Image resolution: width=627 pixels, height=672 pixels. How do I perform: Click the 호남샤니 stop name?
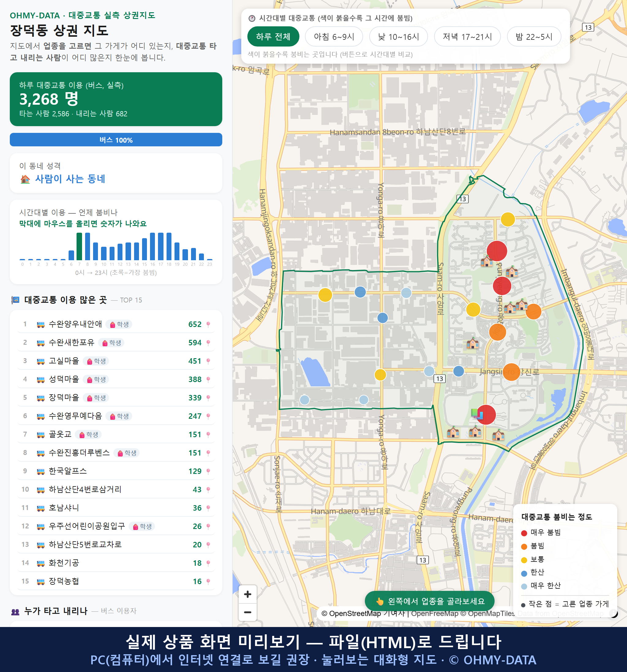coord(64,508)
